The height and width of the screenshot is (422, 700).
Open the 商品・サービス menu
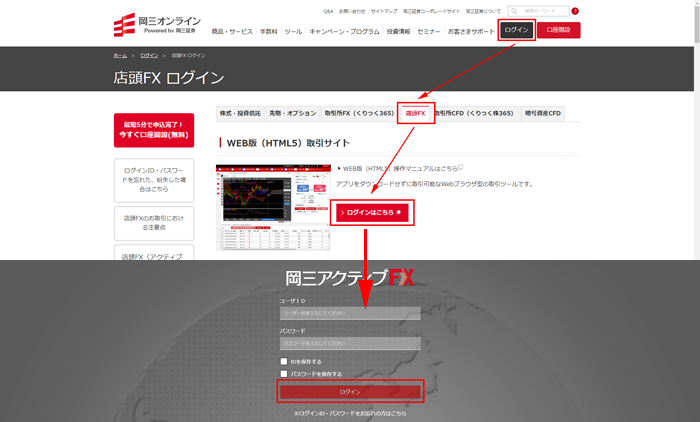232,31
